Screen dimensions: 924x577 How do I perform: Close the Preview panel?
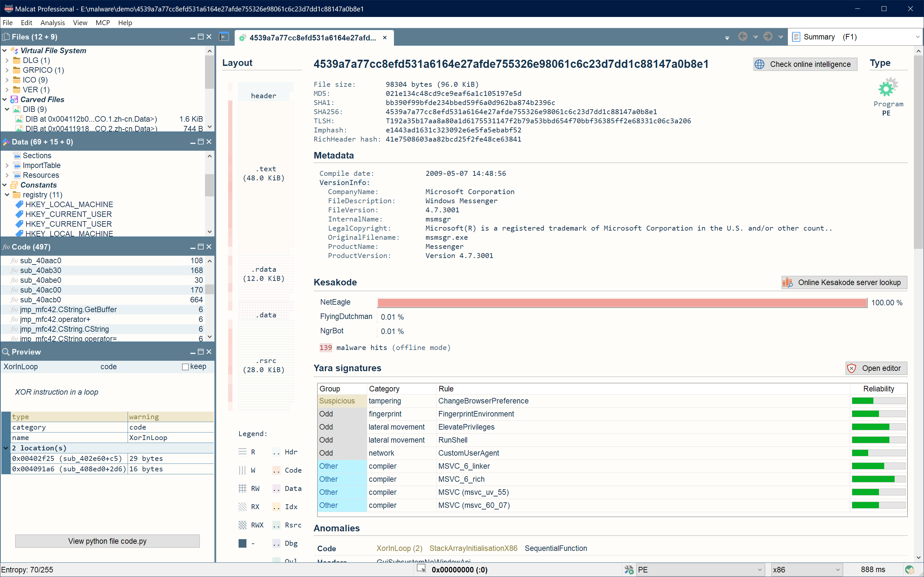point(209,352)
